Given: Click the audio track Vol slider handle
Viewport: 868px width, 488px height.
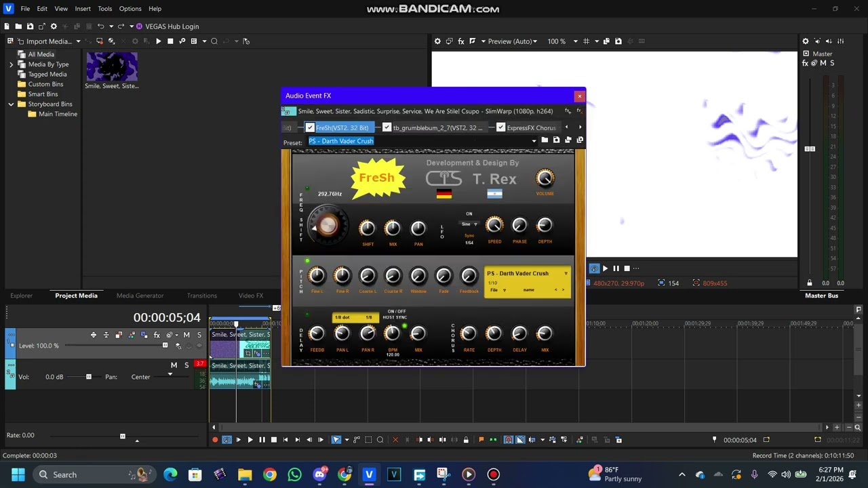Looking at the screenshot, I should [88, 377].
